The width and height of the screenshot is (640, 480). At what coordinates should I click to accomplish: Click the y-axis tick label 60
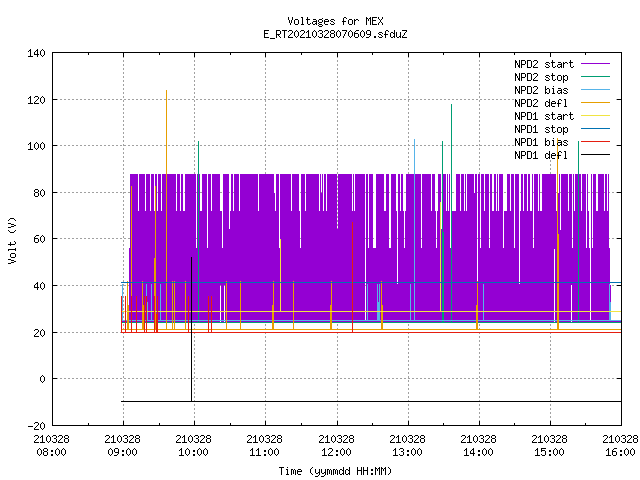tap(39, 239)
